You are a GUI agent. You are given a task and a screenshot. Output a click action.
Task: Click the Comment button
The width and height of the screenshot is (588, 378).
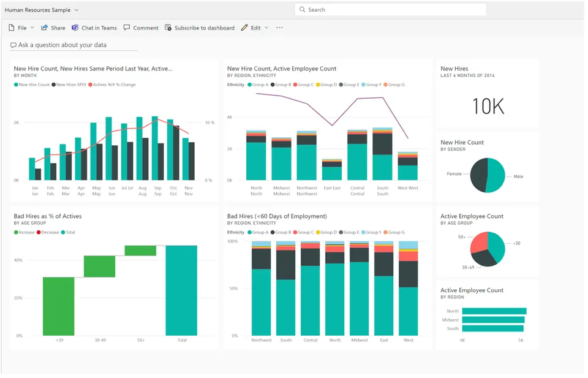[141, 28]
